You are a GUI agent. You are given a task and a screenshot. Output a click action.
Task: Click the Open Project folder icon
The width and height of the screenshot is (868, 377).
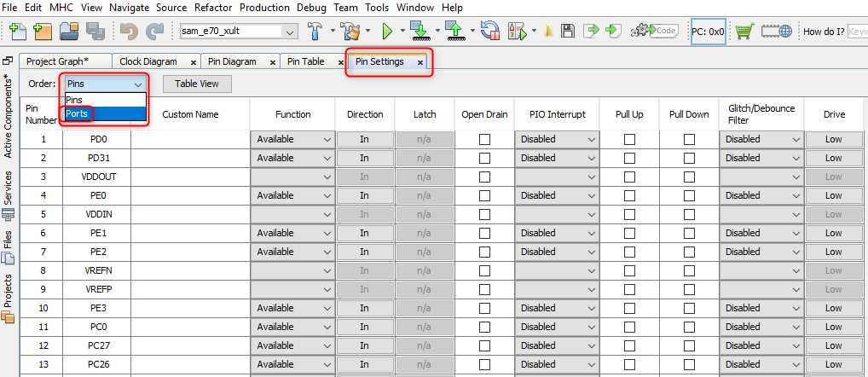pyautogui.click(x=69, y=32)
